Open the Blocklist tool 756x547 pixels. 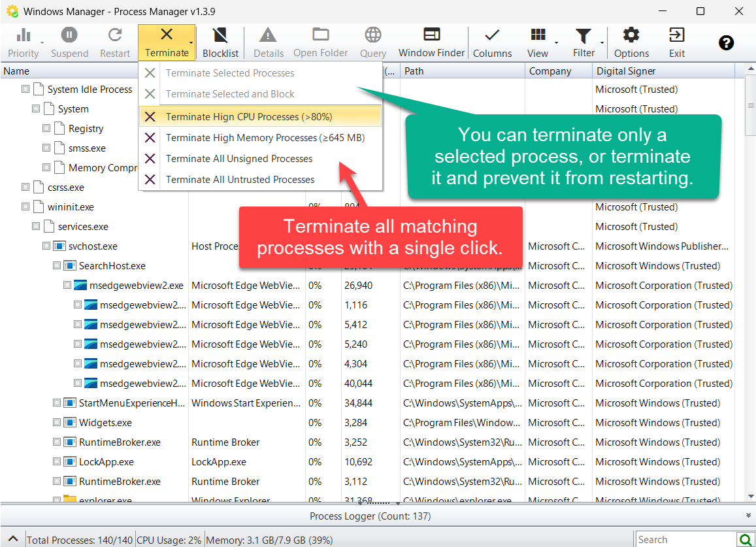(x=220, y=42)
